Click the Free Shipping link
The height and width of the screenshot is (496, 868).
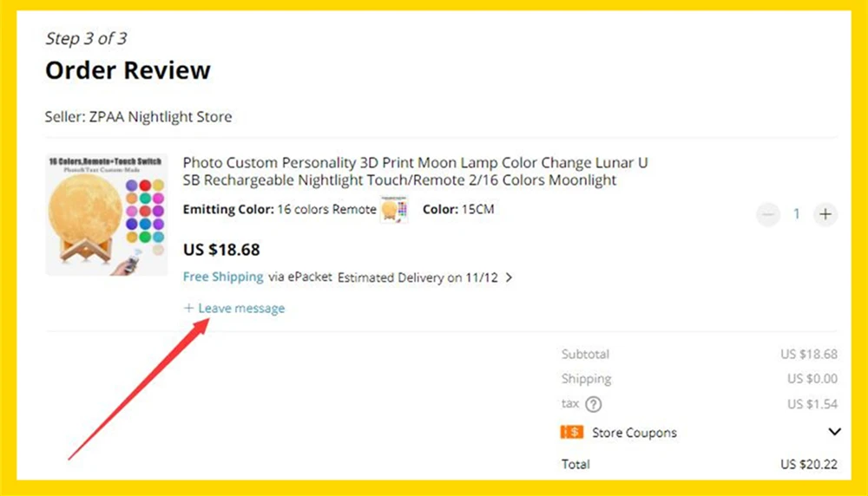(223, 277)
